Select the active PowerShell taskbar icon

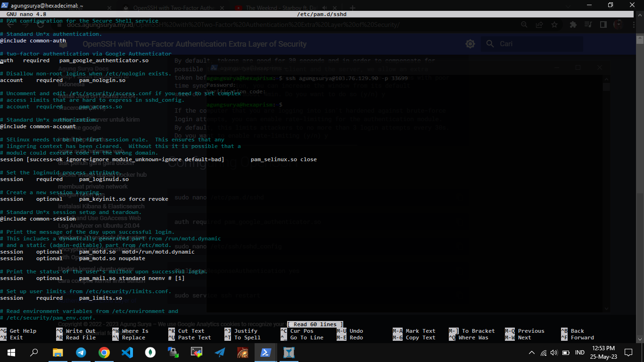tap(265, 352)
